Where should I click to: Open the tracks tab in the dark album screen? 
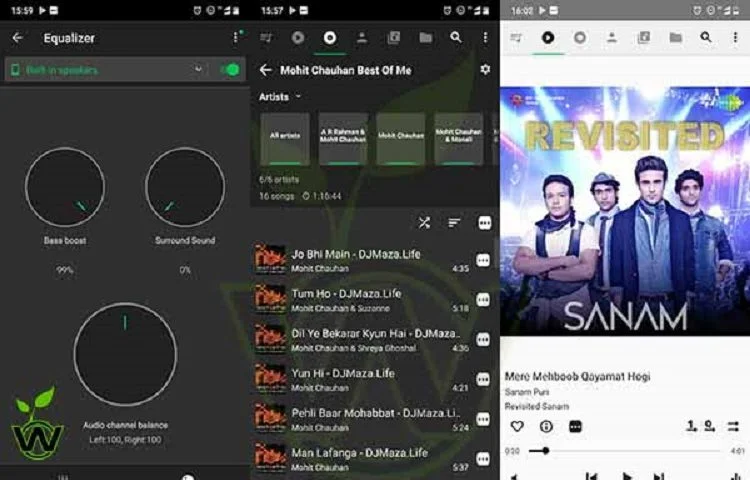[394, 38]
